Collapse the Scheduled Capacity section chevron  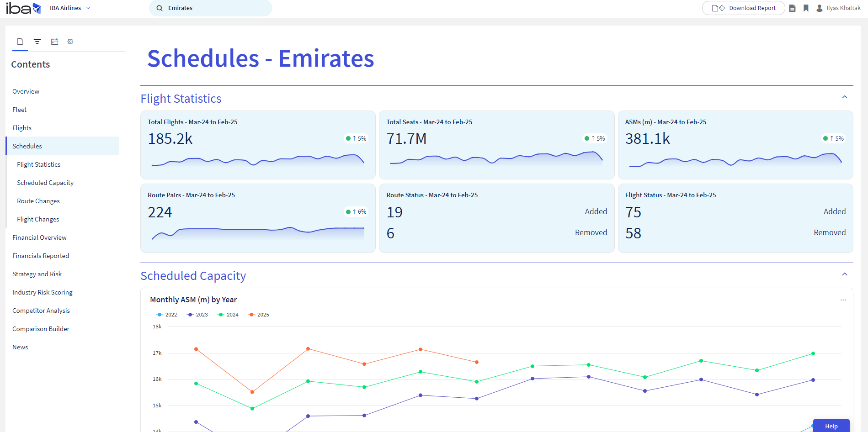click(x=845, y=274)
